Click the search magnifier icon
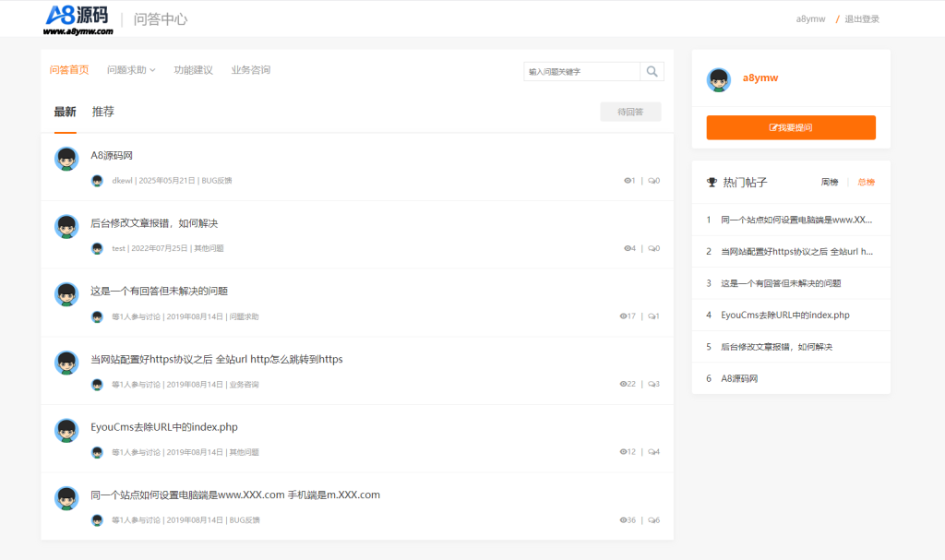945x560 pixels. [652, 71]
